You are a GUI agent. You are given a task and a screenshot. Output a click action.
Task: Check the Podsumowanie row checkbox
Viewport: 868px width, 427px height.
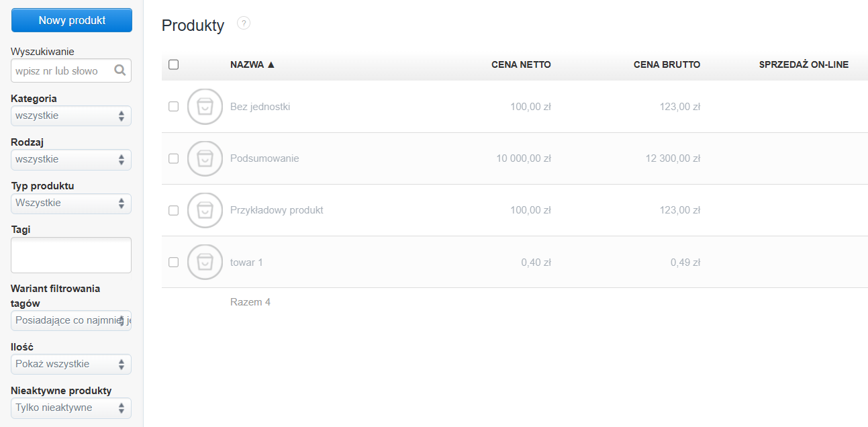174,158
